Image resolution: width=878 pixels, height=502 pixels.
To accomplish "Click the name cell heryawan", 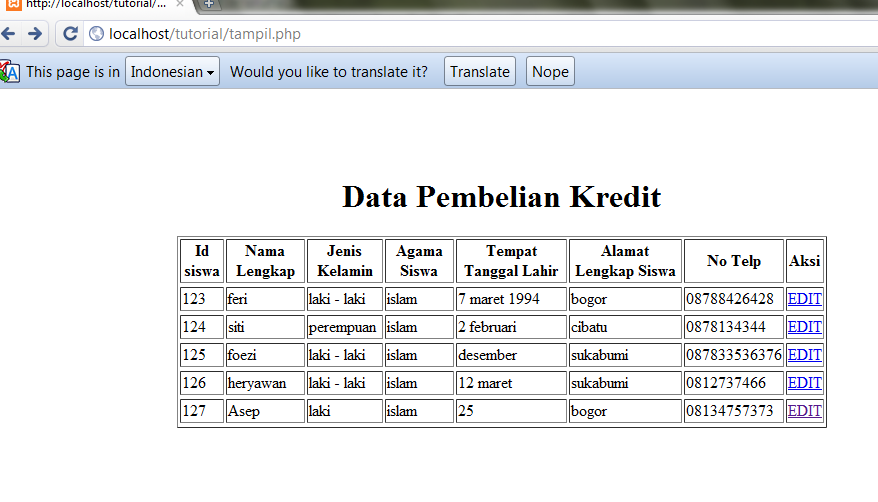I will [265, 383].
